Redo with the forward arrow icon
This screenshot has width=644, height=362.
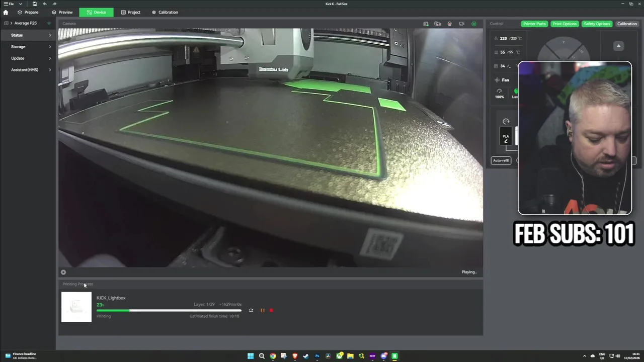tap(54, 4)
